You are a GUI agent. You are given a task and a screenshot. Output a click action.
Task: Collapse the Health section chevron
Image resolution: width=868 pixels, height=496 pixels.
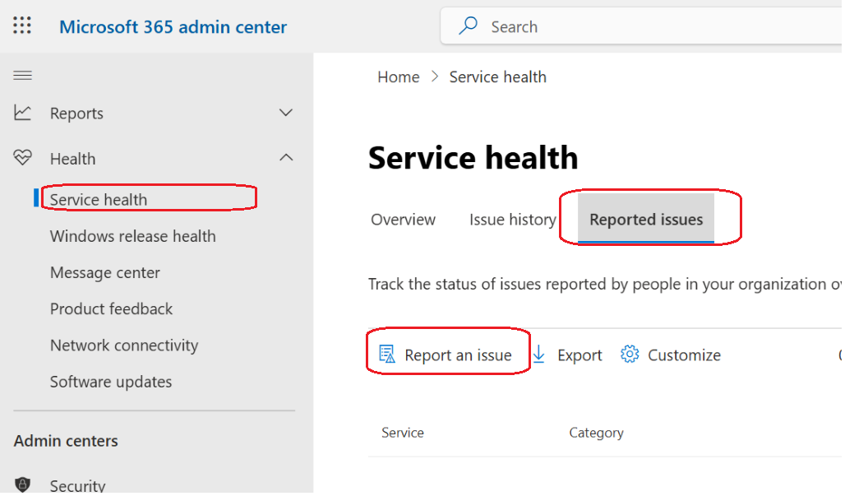pos(286,158)
